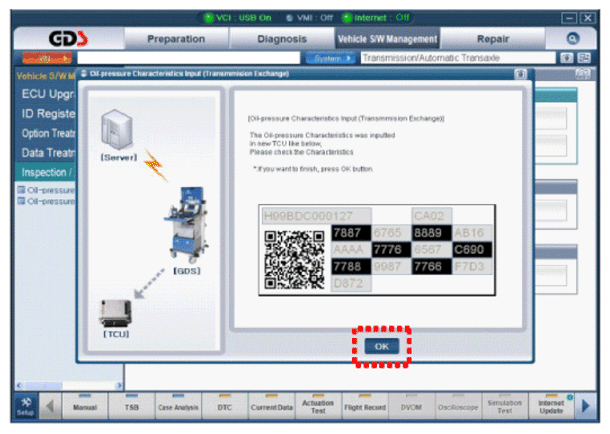Click sidebar scrollbar left arrow

coord(19,385)
